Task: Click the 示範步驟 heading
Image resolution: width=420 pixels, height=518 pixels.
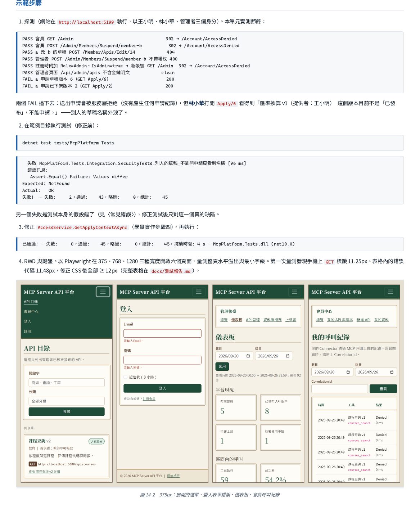Action: [x=29, y=3]
